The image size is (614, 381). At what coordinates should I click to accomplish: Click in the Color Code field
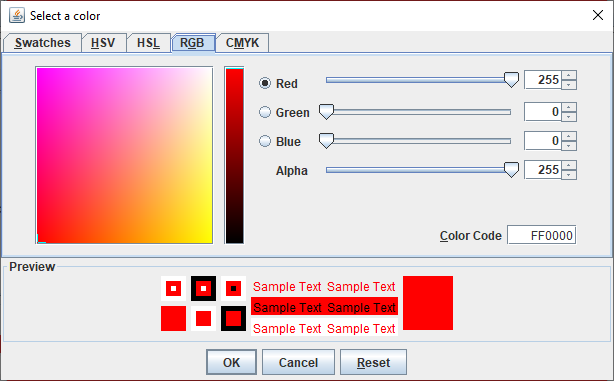pos(542,235)
